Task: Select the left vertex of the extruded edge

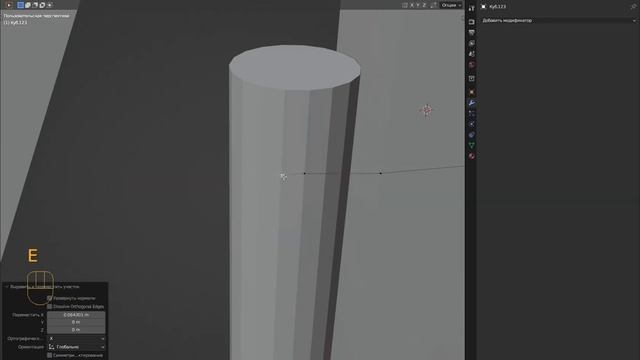Action: [304, 173]
